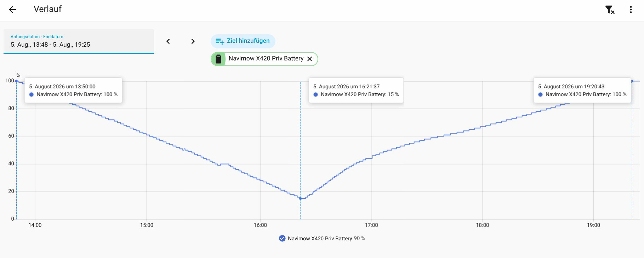Remove the Navimow X420 Priv Battery chip
644x258 pixels.
click(310, 59)
